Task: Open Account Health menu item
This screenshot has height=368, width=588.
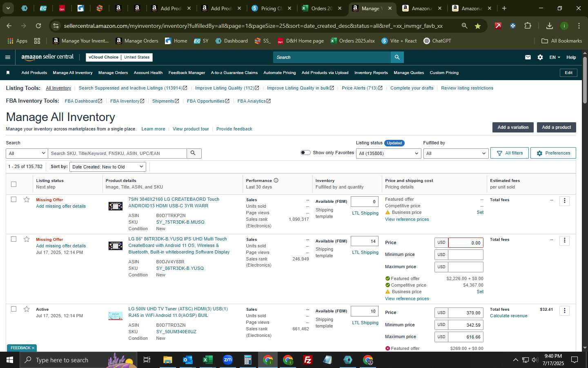Action: tap(148, 73)
